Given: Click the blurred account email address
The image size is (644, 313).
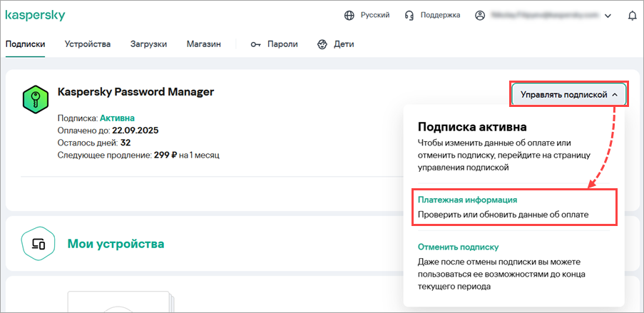Looking at the screenshot, I should [545, 15].
